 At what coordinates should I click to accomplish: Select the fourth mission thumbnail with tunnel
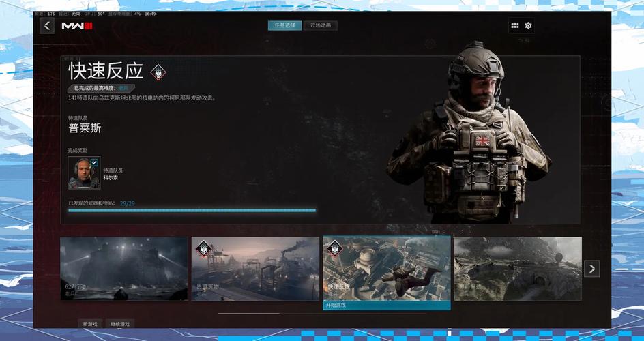pyautogui.click(x=518, y=269)
